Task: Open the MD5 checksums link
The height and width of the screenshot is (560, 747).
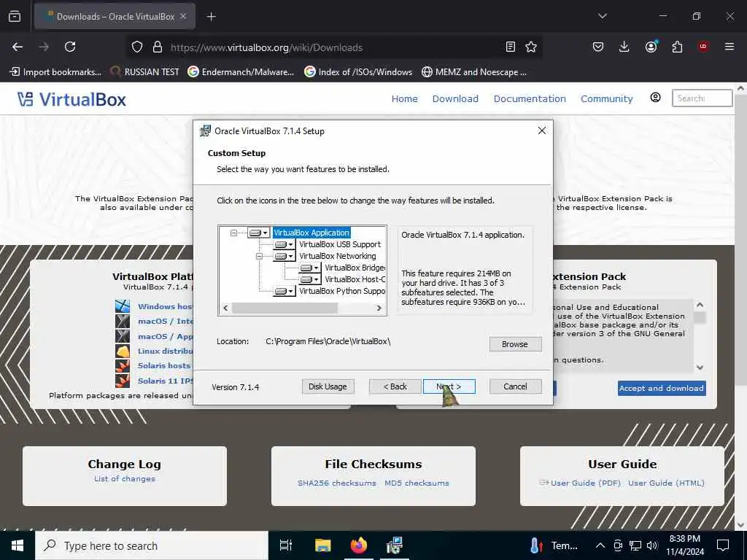Action: [x=417, y=483]
